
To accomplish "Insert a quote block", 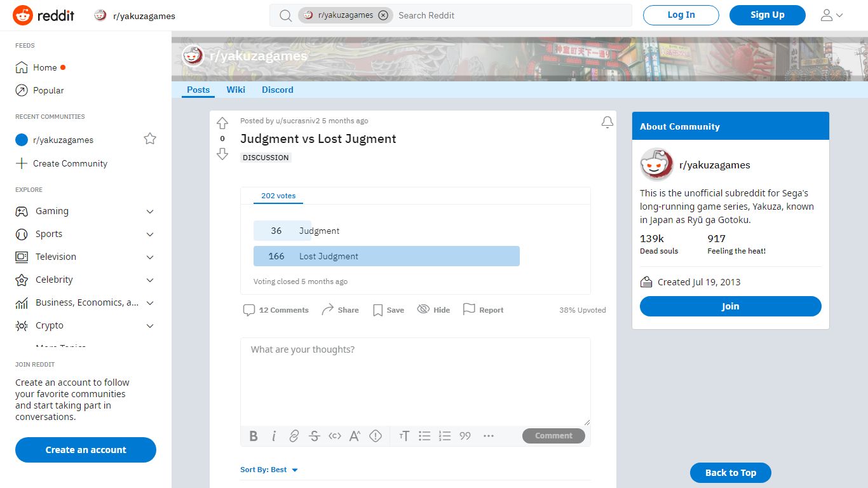I will 465,436.
